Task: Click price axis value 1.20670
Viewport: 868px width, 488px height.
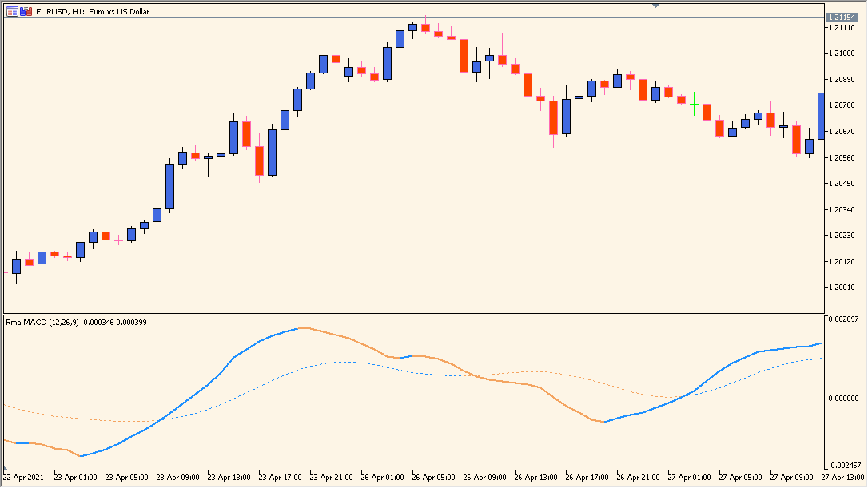Action: click(x=842, y=132)
